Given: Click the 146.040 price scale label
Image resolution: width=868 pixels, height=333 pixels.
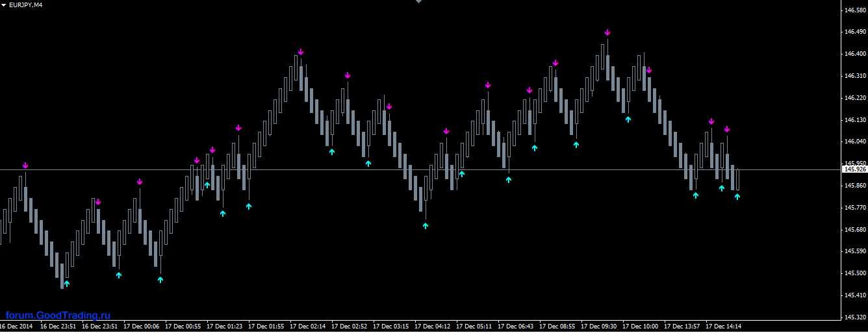Looking at the screenshot, I should (x=854, y=142).
